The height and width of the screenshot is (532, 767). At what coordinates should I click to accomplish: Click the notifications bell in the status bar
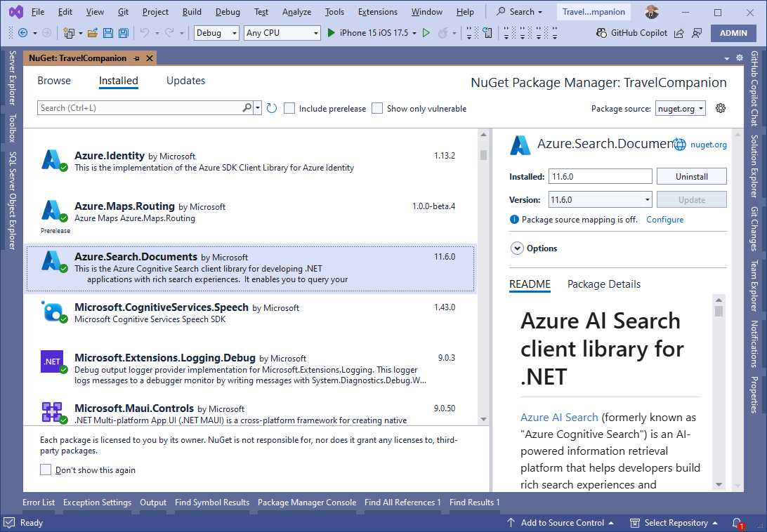736,522
